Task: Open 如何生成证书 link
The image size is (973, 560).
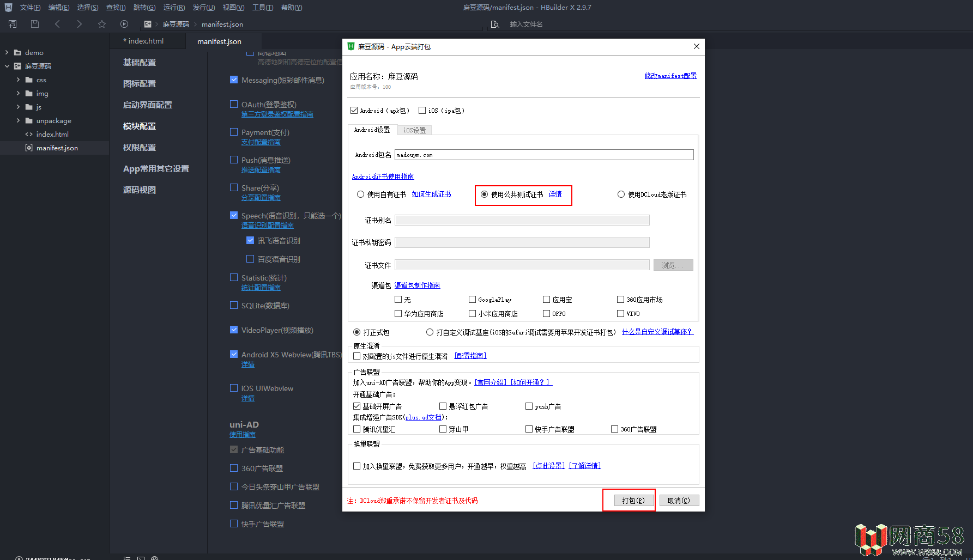Action: pos(431,194)
